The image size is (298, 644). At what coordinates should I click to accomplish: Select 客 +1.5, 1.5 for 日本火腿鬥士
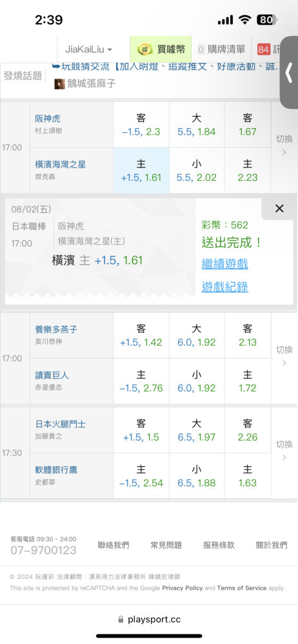tap(141, 430)
